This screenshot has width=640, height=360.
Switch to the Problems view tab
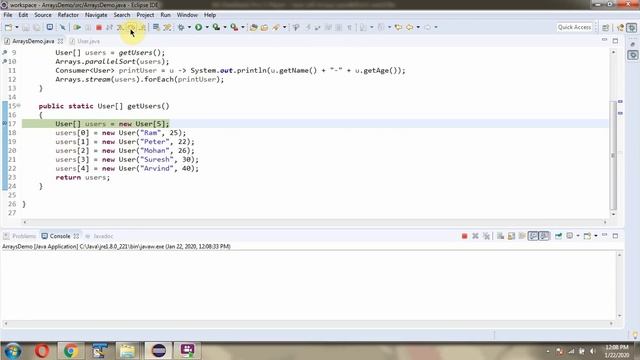tap(20, 236)
